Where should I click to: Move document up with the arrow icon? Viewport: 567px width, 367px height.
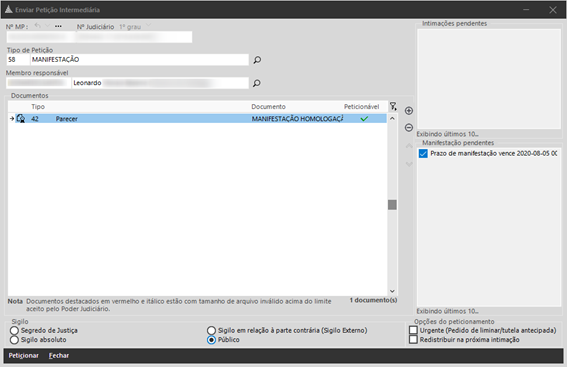(409, 146)
